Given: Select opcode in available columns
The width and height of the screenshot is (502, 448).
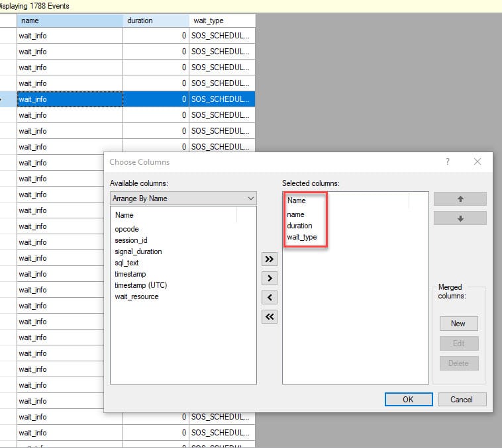Looking at the screenshot, I should pos(126,229).
